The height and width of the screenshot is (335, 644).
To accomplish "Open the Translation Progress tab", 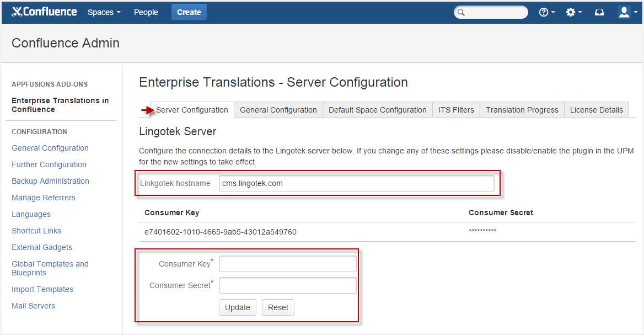I will point(522,110).
